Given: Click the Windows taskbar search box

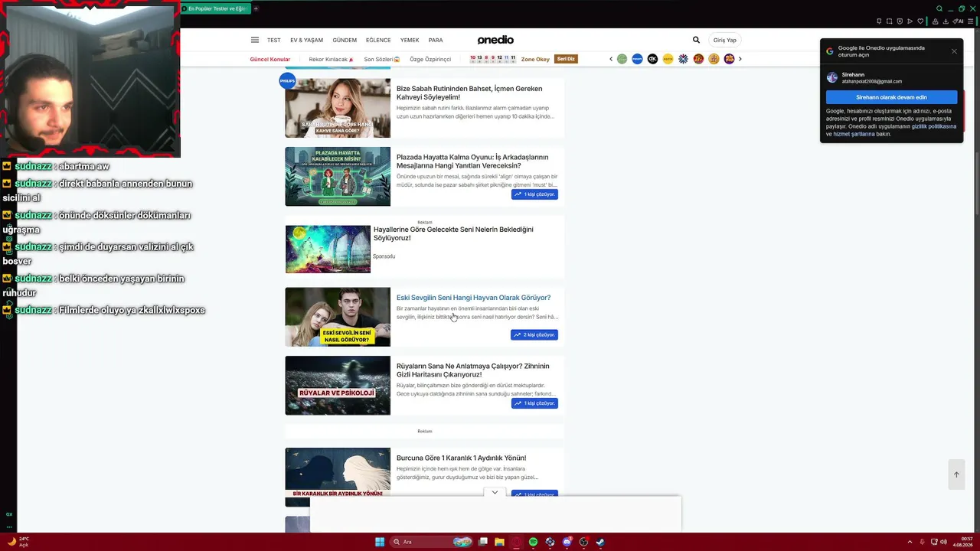Looking at the screenshot, I should coord(431,542).
